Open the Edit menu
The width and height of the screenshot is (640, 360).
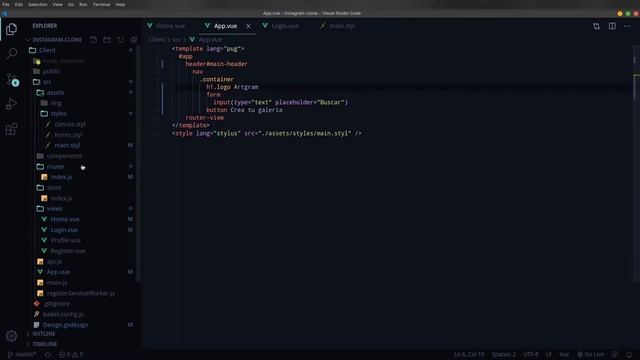(x=19, y=4)
